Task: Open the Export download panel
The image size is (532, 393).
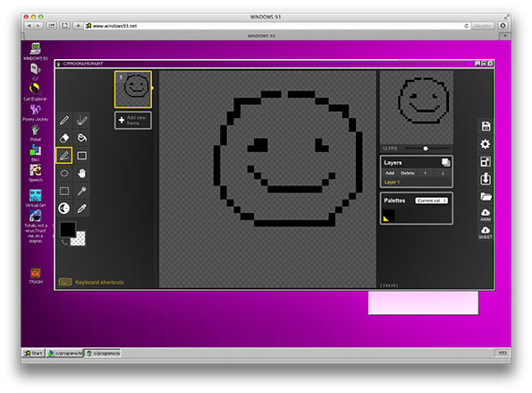Action: (x=486, y=179)
